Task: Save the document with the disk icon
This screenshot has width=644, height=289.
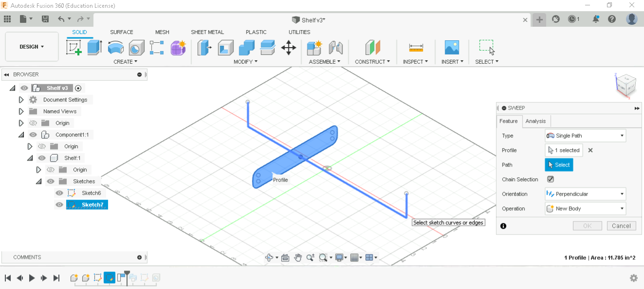Action: pyautogui.click(x=45, y=19)
